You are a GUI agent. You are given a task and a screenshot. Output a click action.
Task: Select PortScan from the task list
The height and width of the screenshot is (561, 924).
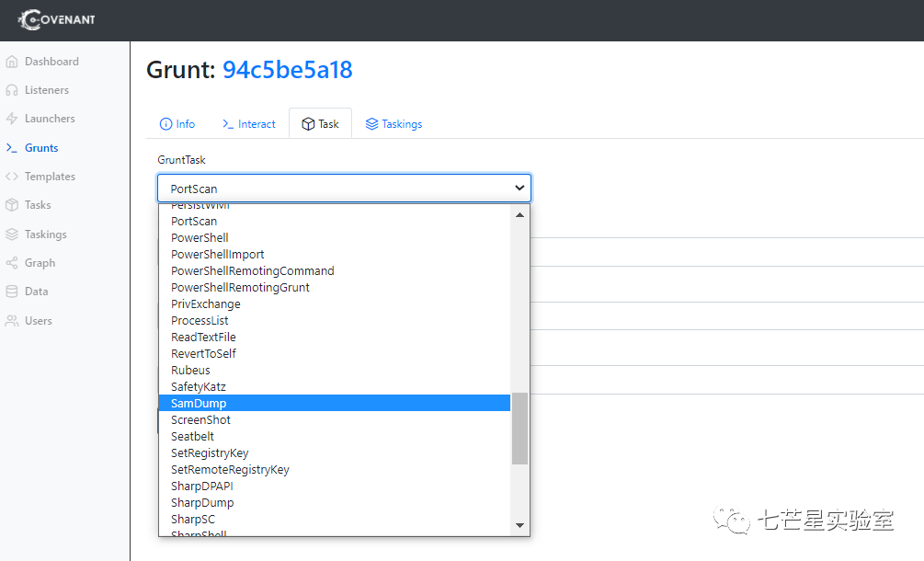click(x=334, y=222)
